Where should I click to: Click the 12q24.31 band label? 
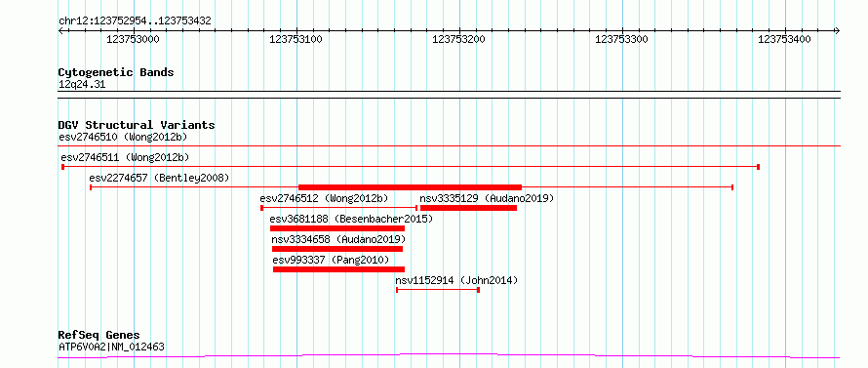(x=82, y=85)
